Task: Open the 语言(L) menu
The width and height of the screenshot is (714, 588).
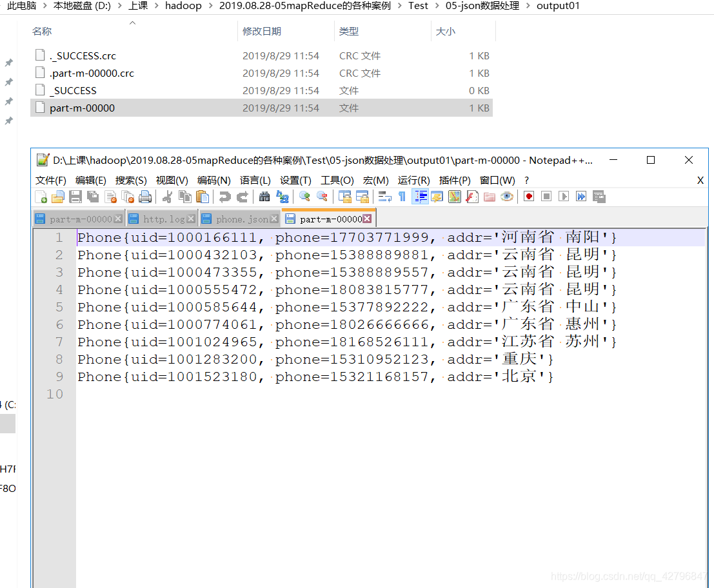Action: click(255, 181)
